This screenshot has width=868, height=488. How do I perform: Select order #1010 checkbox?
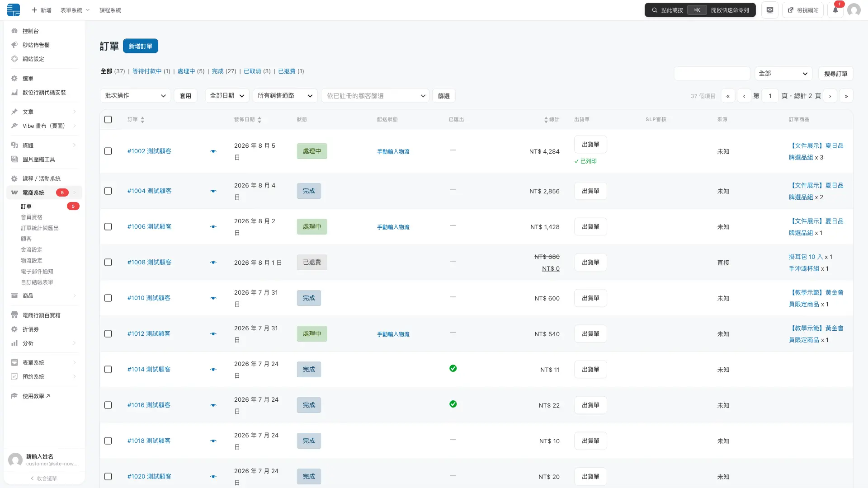[x=108, y=298]
